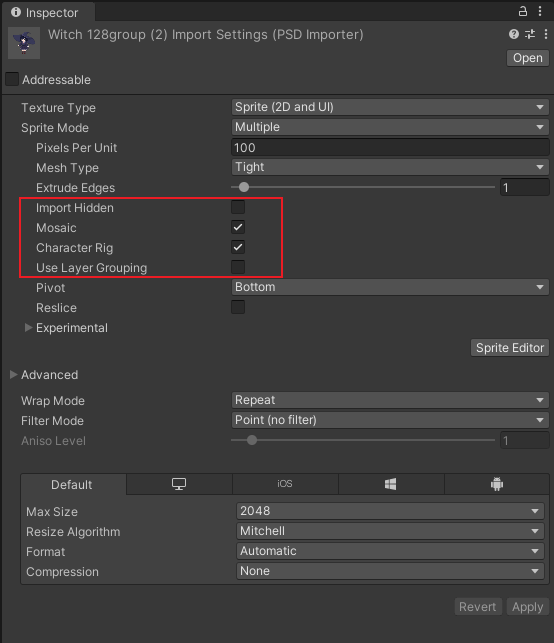Viewport: 554px width, 643px height.
Task: Click the Witch 128group Import Settings title
Action: (205, 35)
